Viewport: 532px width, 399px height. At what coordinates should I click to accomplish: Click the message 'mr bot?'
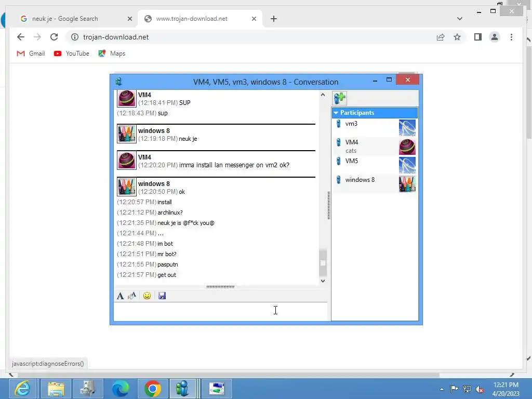167,254
